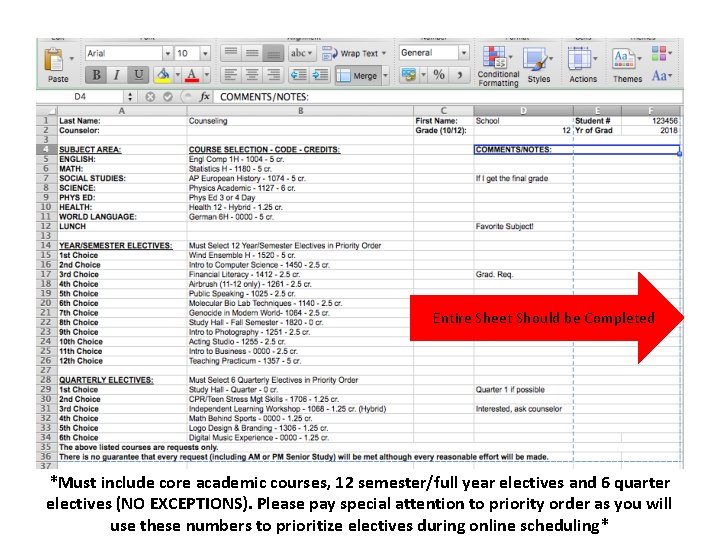This screenshot has height=540, width=720.
Task: Align cell contents to middle
Action: click(252, 53)
